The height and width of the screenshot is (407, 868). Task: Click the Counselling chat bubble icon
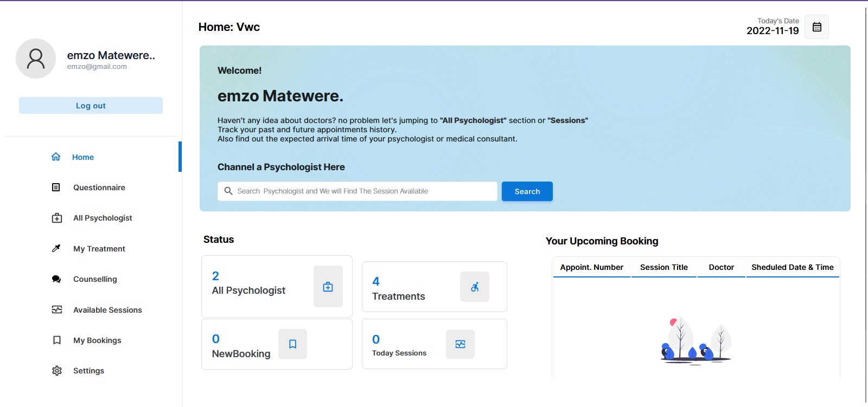[x=56, y=279]
